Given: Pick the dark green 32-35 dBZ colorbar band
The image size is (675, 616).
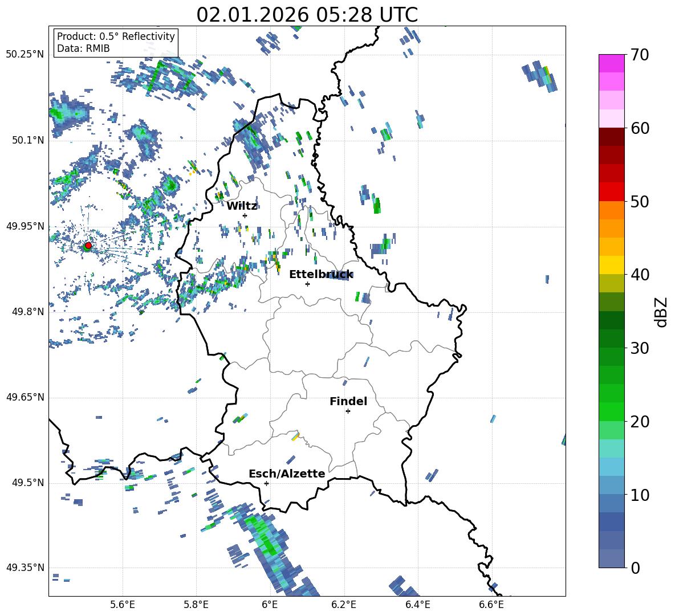Looking at the screenshot, I should 612,320.
